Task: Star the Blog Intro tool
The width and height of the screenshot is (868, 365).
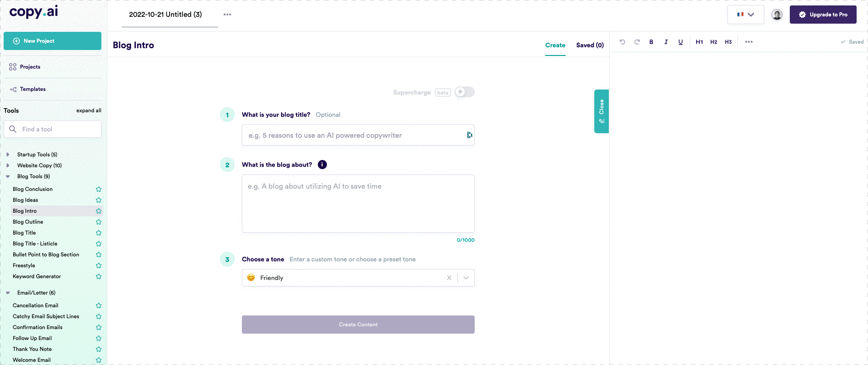Action: coord(99,211)
